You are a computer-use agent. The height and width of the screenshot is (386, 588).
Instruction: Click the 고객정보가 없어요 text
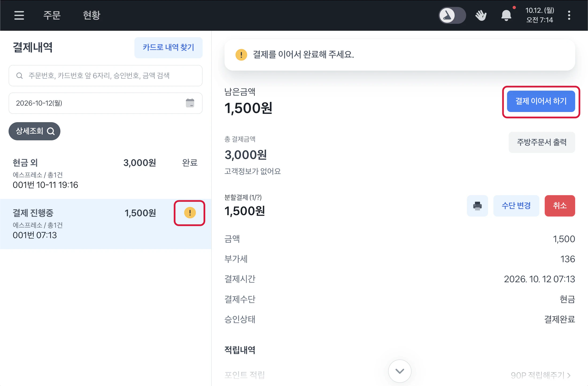pyautogui.click(x=253, y=171)
